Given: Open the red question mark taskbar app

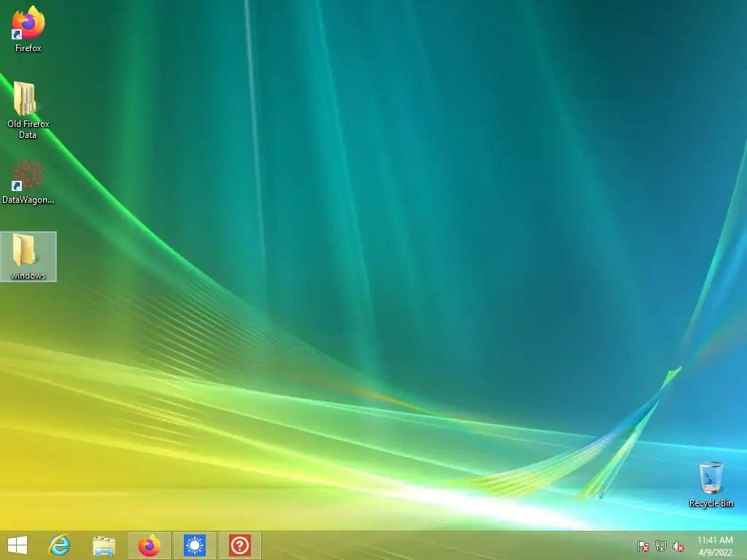Looking at the screenshot, I should [x=239, y=545].
